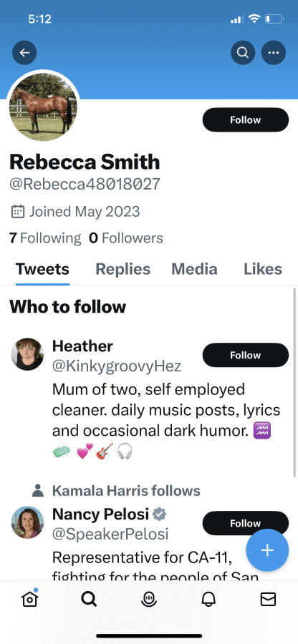Switch to the Replies tab
Image resolution: width=298 pixels, height=644 pixels.
[x=123, y=270]
